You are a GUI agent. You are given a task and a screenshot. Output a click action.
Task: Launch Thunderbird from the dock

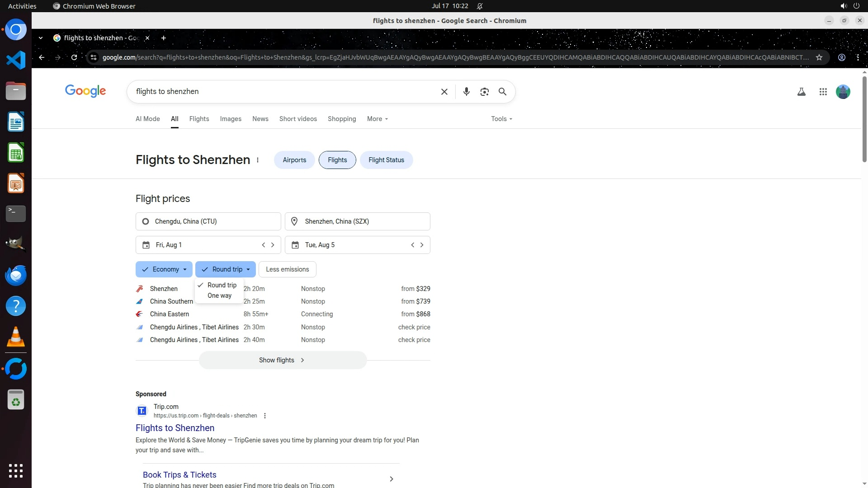(16, 275)
